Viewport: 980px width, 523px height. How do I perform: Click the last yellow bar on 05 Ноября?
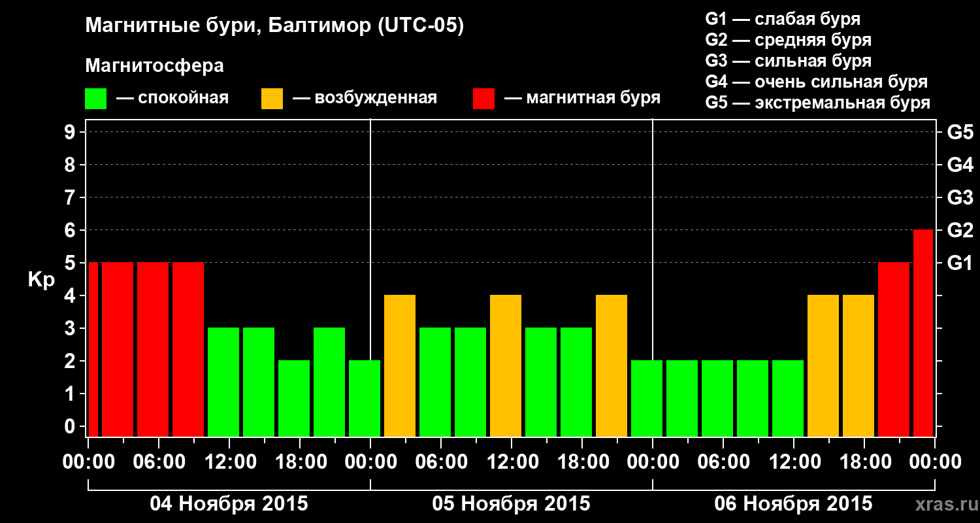point(612,365)
